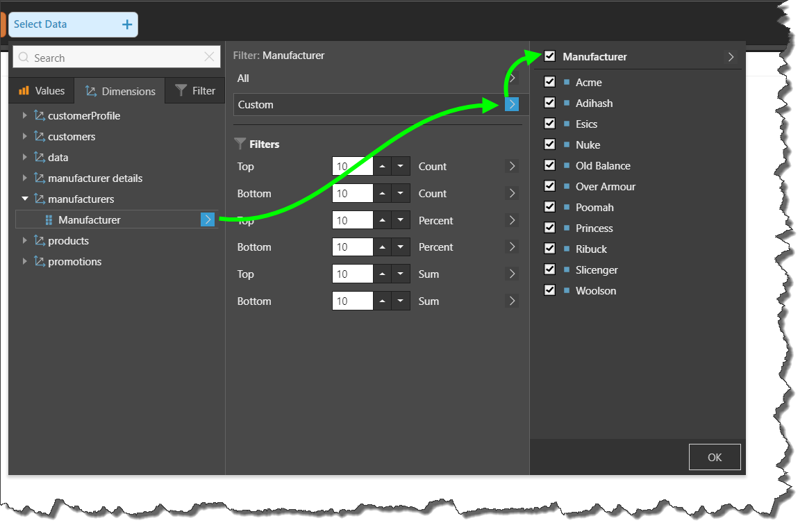The height and width of the screenshot is (532, 807).
Task: Open Bottom Percent filter arrow
Action: click(512, 247)
